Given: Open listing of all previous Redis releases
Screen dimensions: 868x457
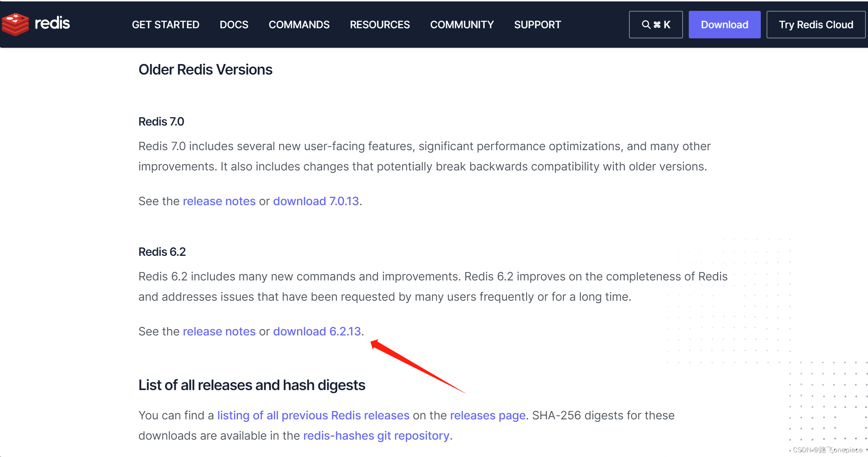Looking at the screenshot, I should tap(313, 415).
